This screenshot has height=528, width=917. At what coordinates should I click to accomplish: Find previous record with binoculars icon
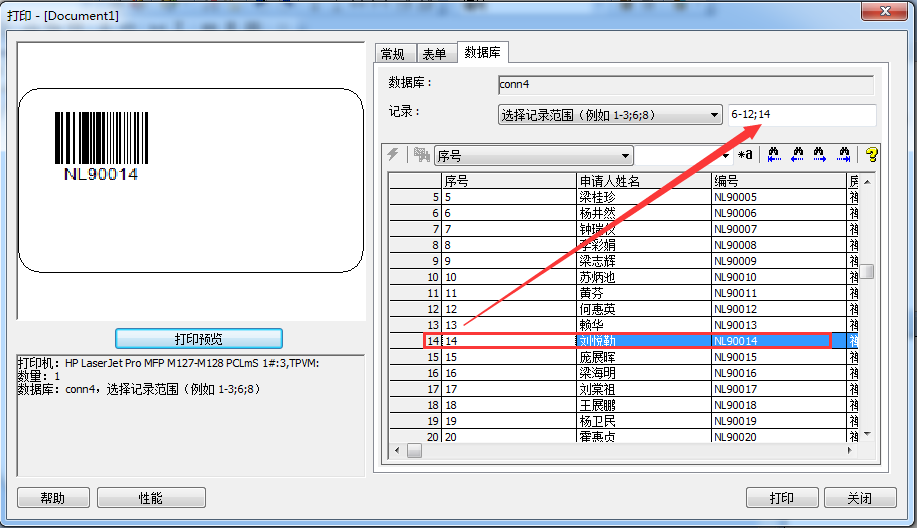click(797, 154)
